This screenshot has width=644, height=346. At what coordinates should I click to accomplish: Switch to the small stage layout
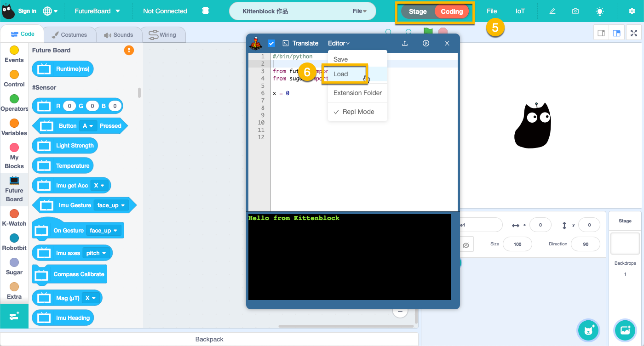click(x=601, y=33)
